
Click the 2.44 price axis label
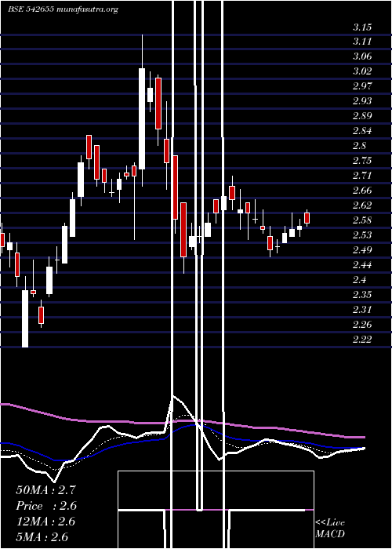tap(362, 265)
